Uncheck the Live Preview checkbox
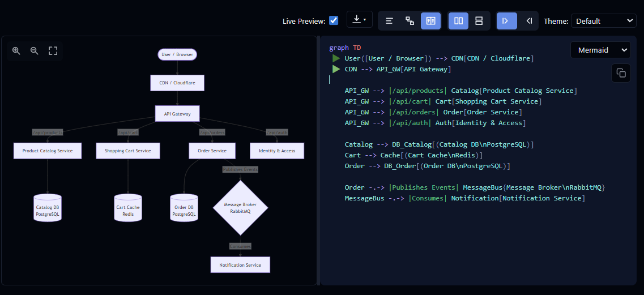This screenshot has height=295, width=644. 334,20
